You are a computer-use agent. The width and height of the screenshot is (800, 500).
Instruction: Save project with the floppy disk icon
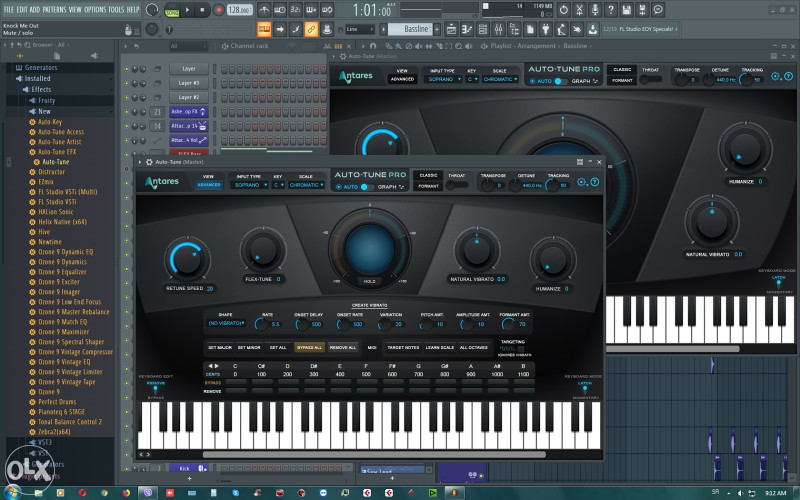tap(627, 10)
